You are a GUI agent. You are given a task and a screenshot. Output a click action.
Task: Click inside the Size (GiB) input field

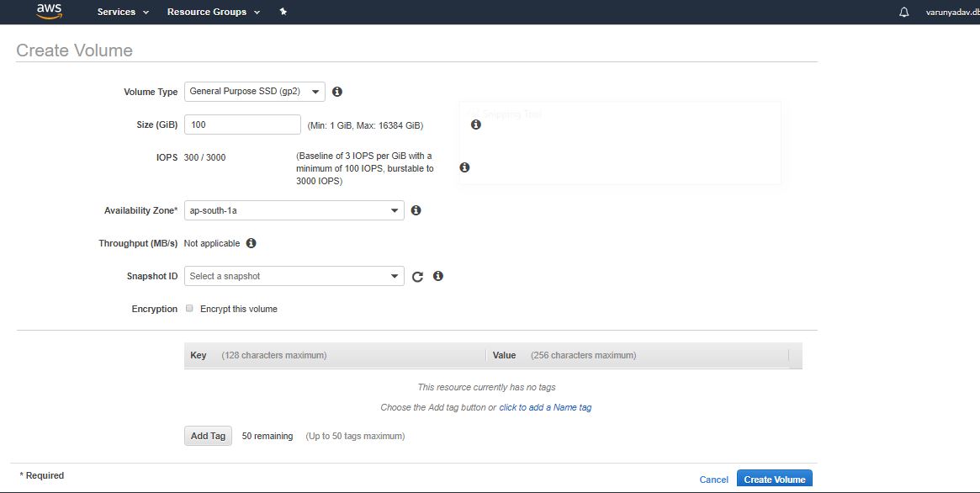pos(242,124)
